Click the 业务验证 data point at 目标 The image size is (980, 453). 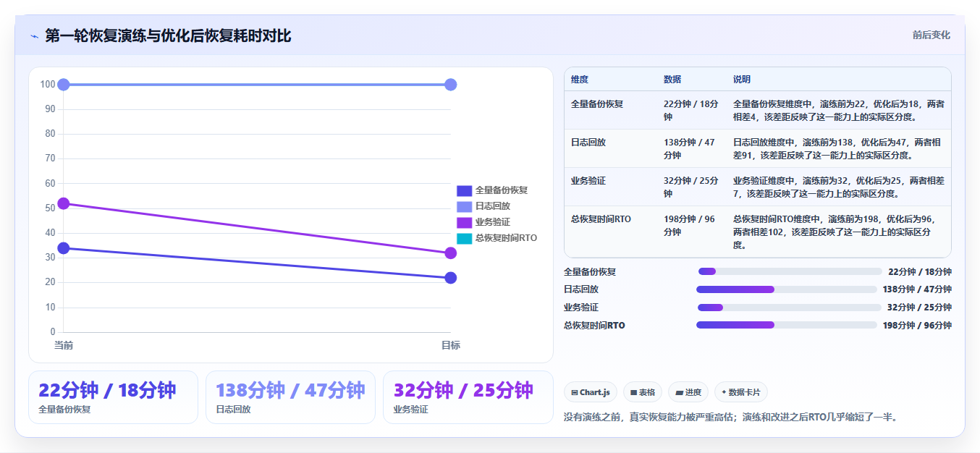pos(450,253)
